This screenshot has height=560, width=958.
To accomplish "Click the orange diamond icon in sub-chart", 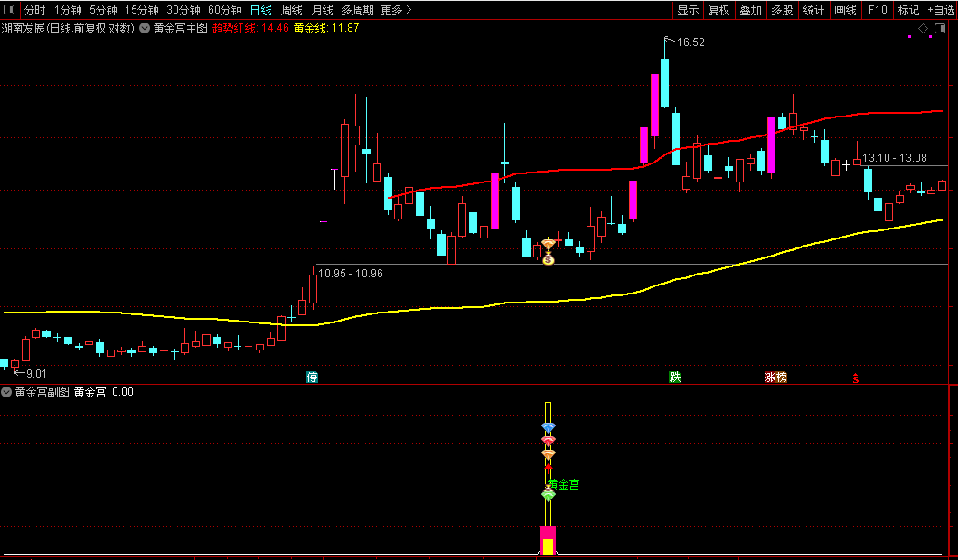I will pyautogui.click(x=549, y=454).
